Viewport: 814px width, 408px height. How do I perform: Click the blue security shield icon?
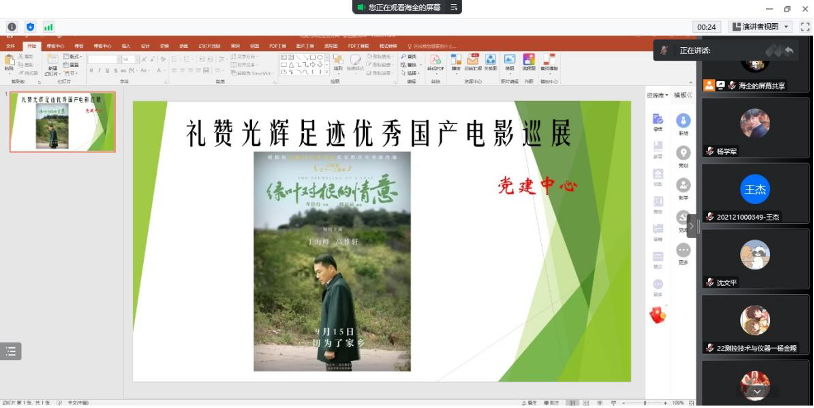(30, 27)
